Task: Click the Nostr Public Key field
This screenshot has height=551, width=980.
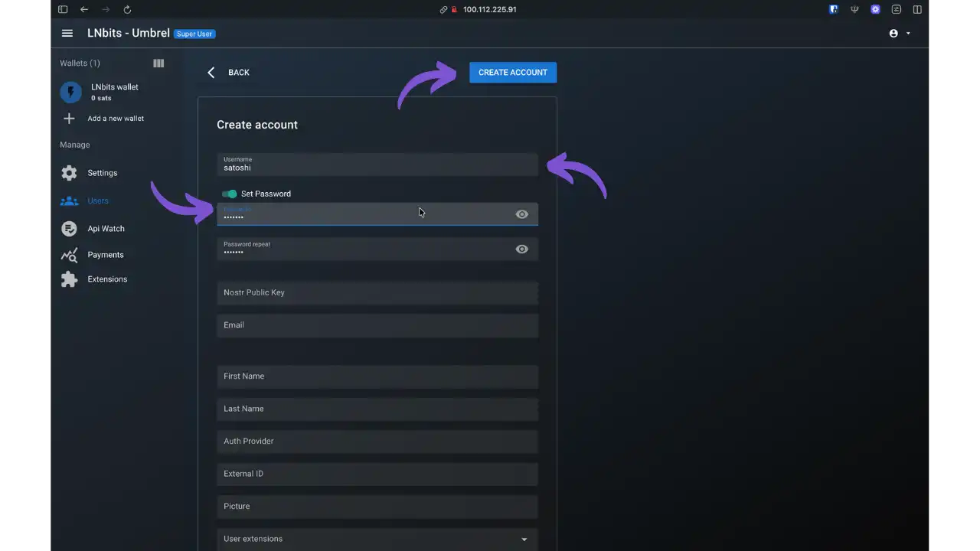Action: [x=377, y=292]
